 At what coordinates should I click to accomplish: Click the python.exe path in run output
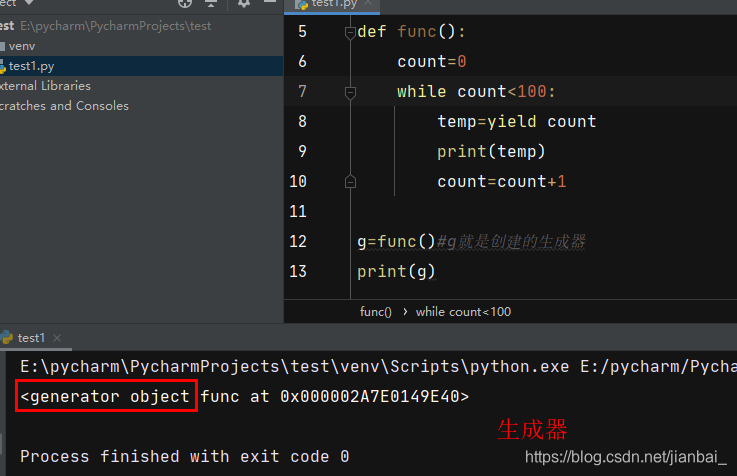click(295, 367)
